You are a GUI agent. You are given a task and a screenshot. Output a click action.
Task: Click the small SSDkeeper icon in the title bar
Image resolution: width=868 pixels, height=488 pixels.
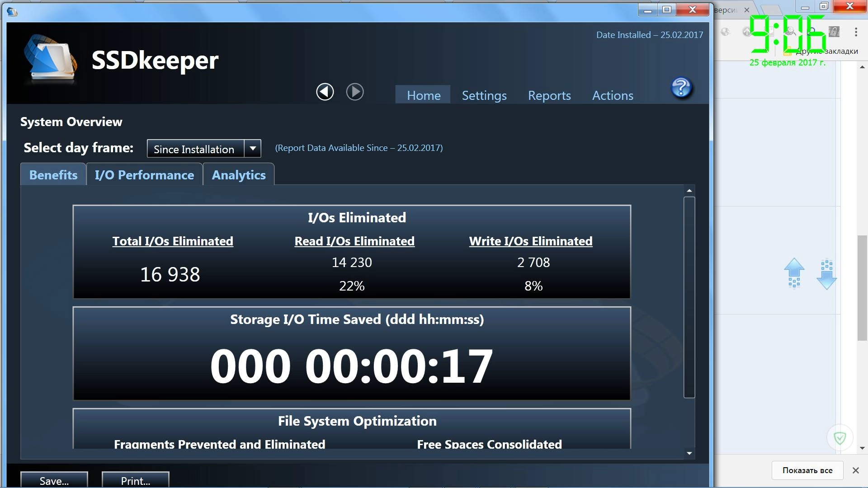coord(12,11)
